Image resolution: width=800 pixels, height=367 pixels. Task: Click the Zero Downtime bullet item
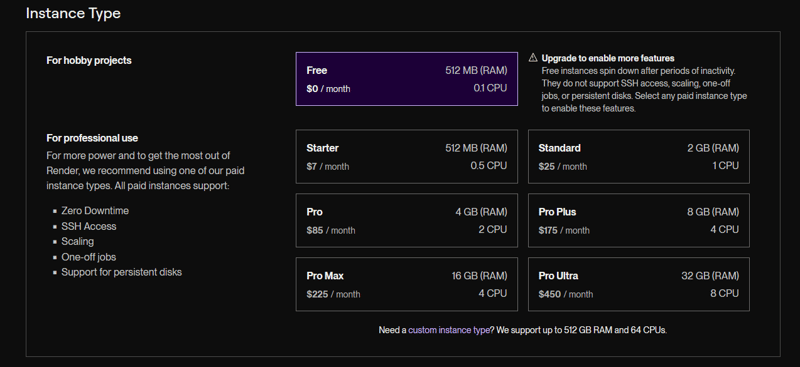(x=95, y=211)
